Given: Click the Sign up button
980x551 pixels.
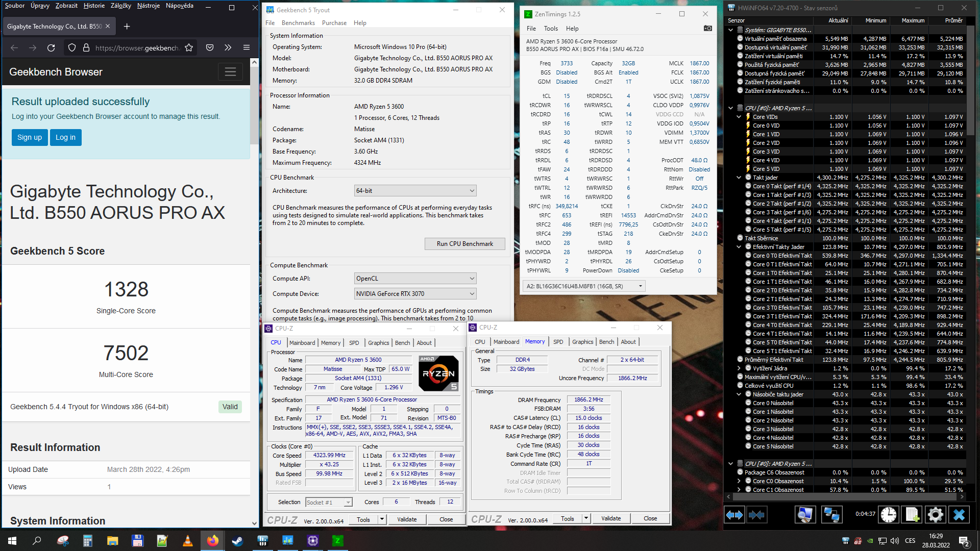Looking at the screenshot, I should (x=30, y=137).
